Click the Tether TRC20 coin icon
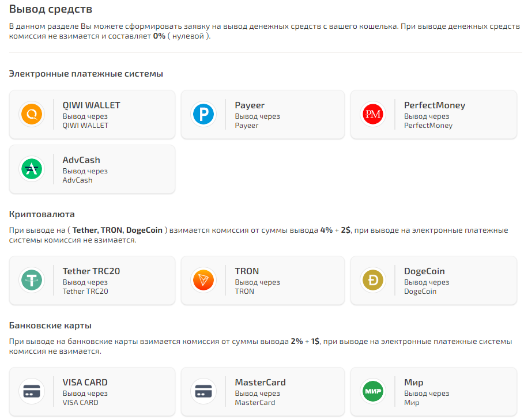Image resolution: width=524 pixels, height=420 pixels. [x=32, y=279]
